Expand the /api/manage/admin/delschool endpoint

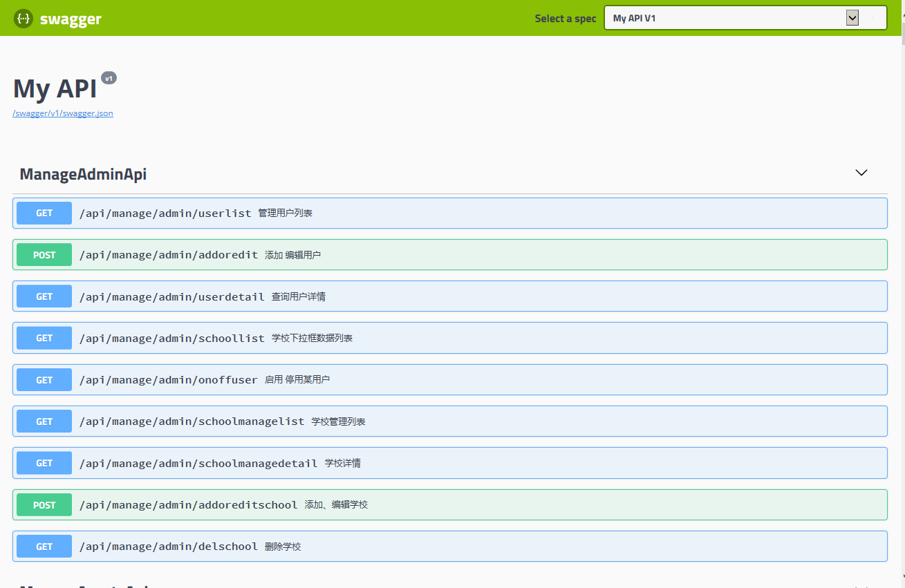[450, 547]
